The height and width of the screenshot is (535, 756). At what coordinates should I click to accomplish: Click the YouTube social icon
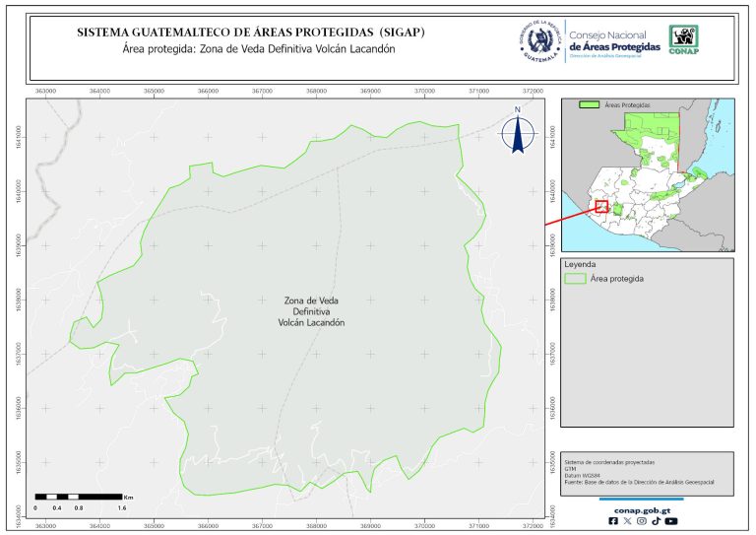point(671,521)
